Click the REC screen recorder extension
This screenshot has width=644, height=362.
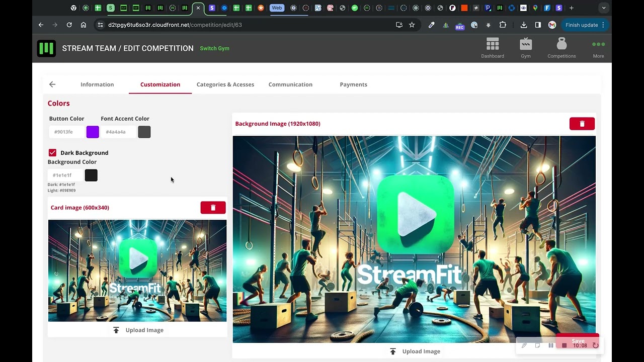click(460, 26)
